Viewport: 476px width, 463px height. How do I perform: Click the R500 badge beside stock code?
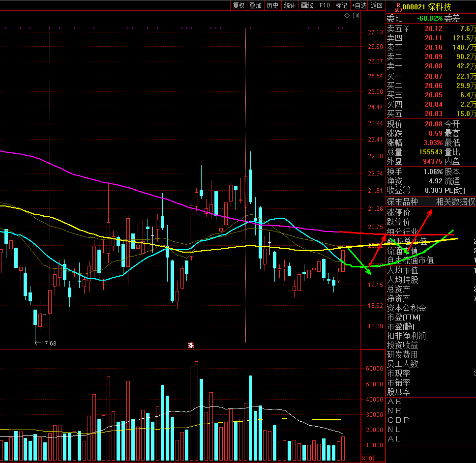click(398, 7)
